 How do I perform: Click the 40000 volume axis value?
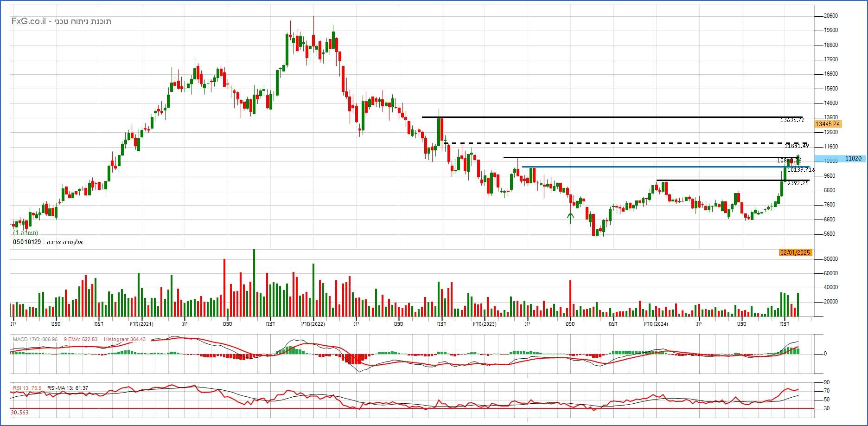(830, 287)
